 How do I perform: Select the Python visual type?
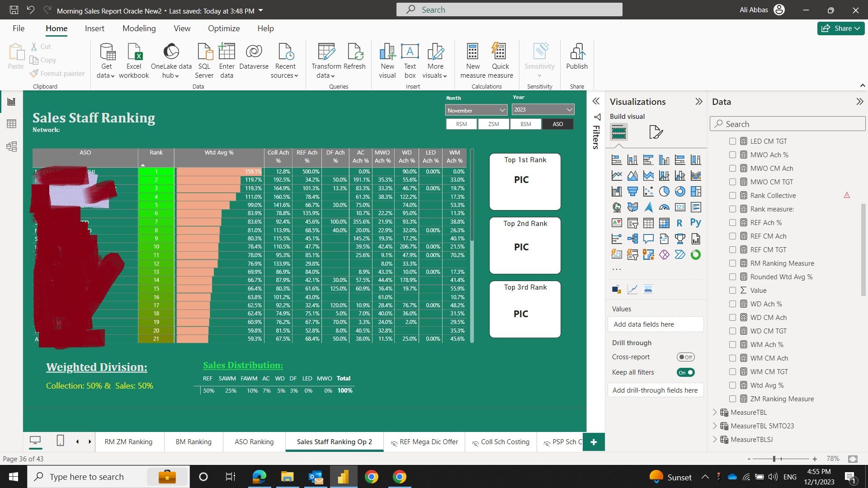[x=696, y=222]
